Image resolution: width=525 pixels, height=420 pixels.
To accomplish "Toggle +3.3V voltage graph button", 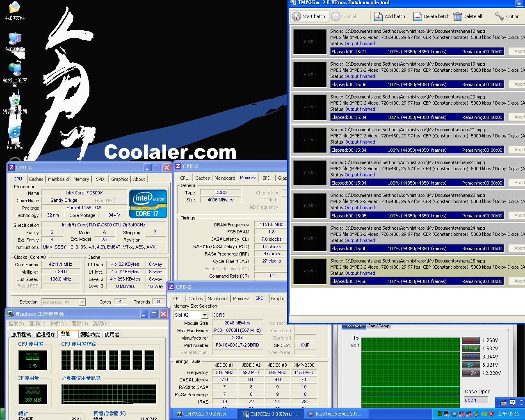I will (471, 356).
